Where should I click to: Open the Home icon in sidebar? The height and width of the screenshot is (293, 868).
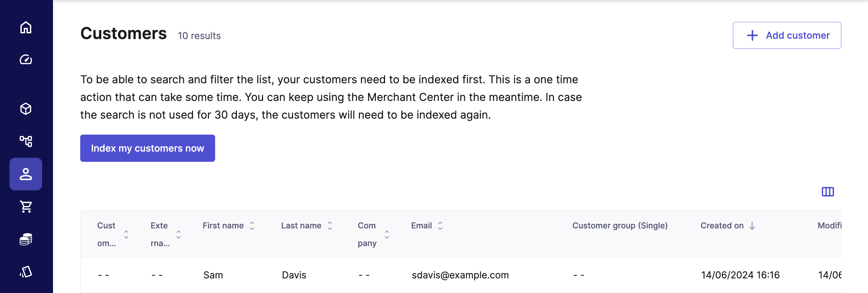click(26, 28)
